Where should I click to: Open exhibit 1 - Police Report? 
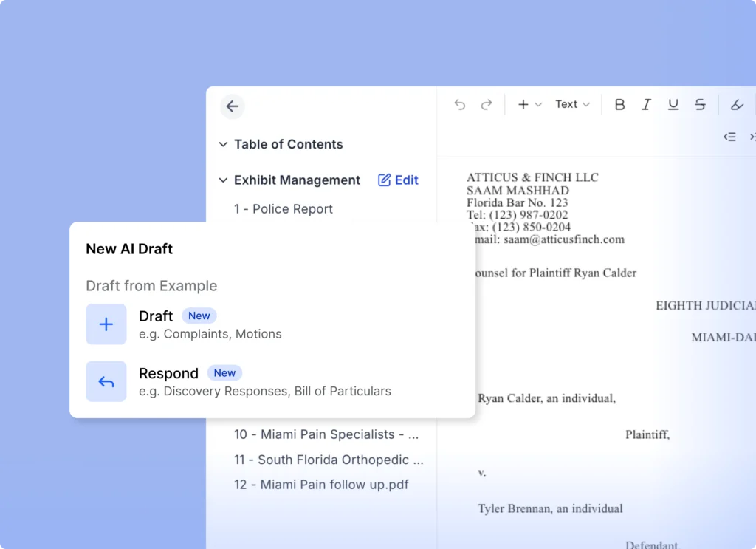coord(283,209)
